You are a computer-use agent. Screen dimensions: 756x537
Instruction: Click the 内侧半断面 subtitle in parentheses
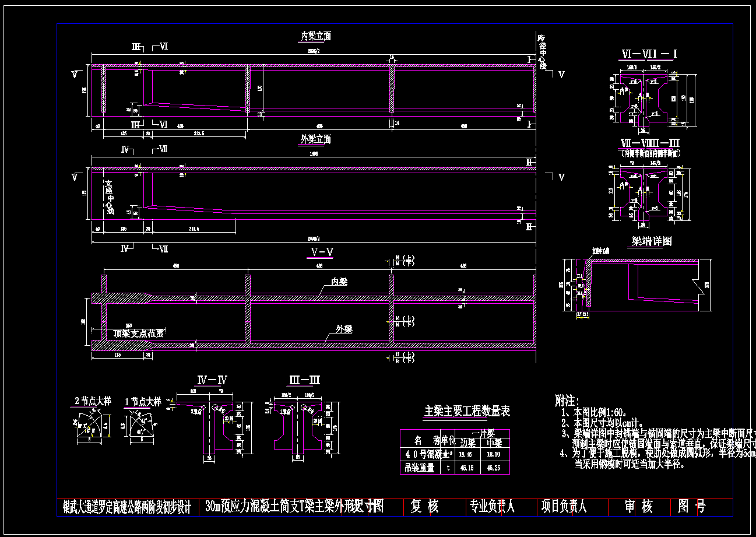point(652,153)
